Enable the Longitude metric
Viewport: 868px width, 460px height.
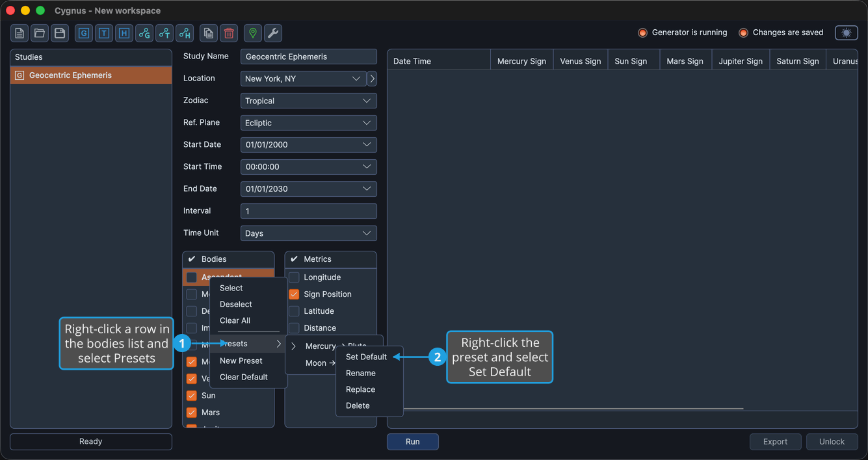point(294,277)
